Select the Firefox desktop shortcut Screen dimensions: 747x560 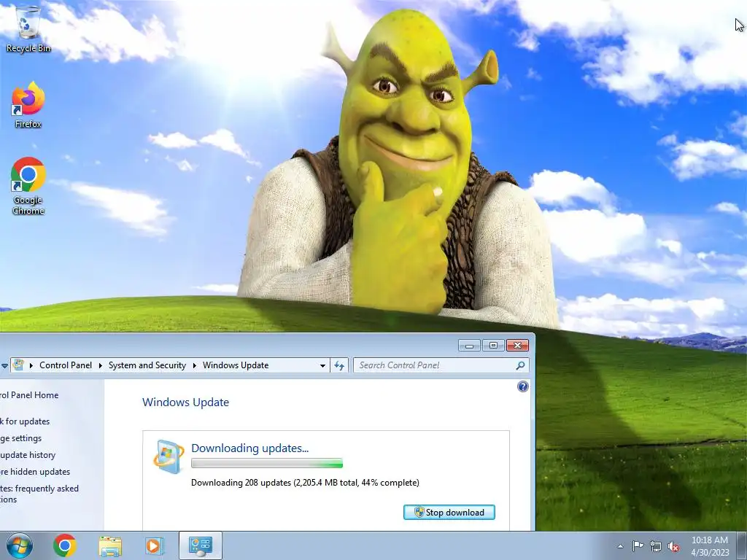pos(28,105)
